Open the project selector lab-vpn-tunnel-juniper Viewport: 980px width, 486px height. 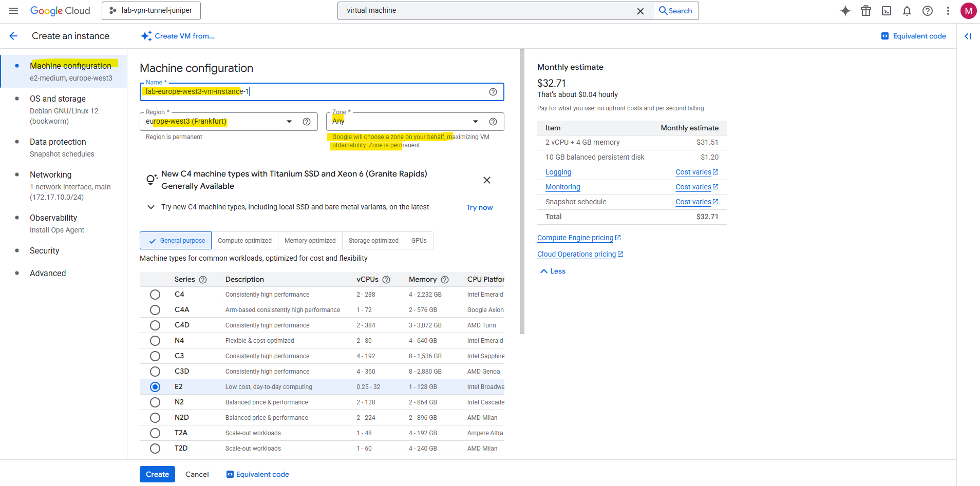[151, 11]
